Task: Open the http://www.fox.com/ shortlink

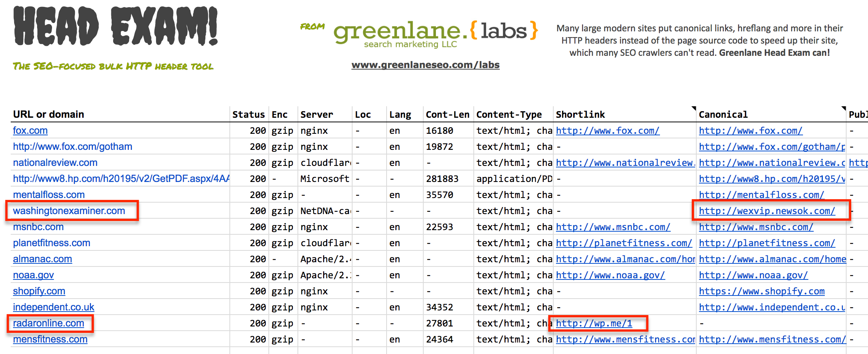Action: click(608, 131)
